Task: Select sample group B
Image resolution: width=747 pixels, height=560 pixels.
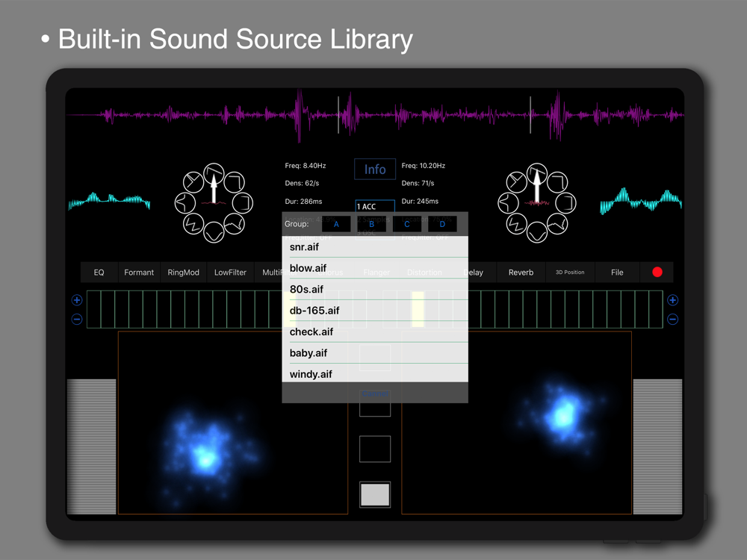Action: (x=371, y=224)
